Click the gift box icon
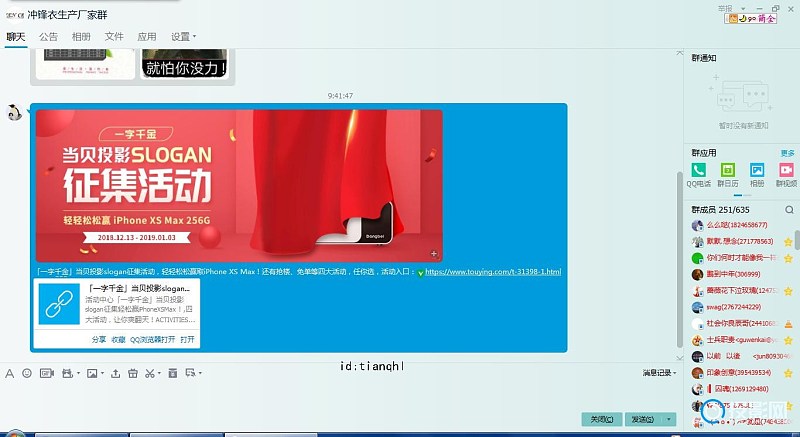 [x=133, y=374]
